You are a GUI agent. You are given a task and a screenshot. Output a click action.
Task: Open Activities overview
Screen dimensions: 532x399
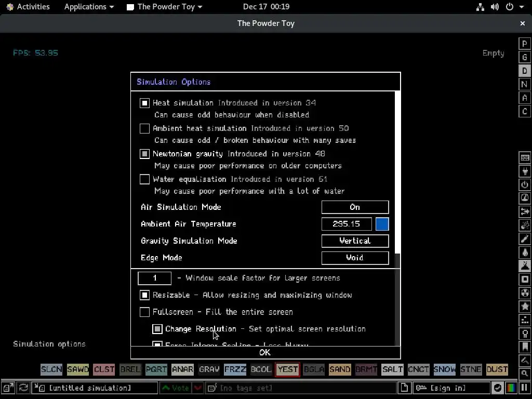(29, 7)
